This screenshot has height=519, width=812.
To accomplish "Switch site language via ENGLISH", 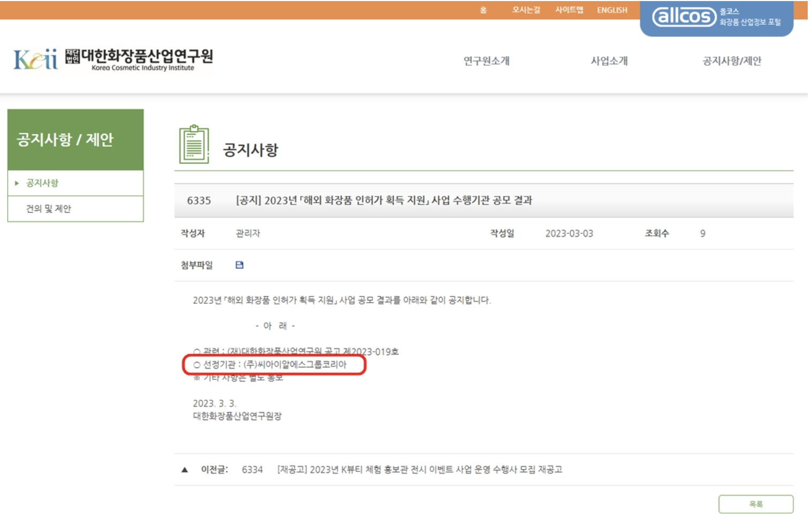I will pyautogui.click(x=612, y=10).
